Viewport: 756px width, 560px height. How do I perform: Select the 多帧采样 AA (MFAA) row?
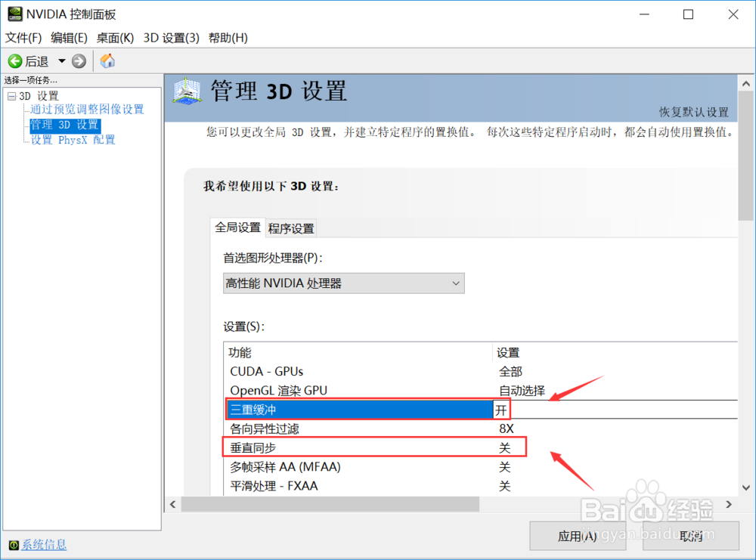click(480, 467)
